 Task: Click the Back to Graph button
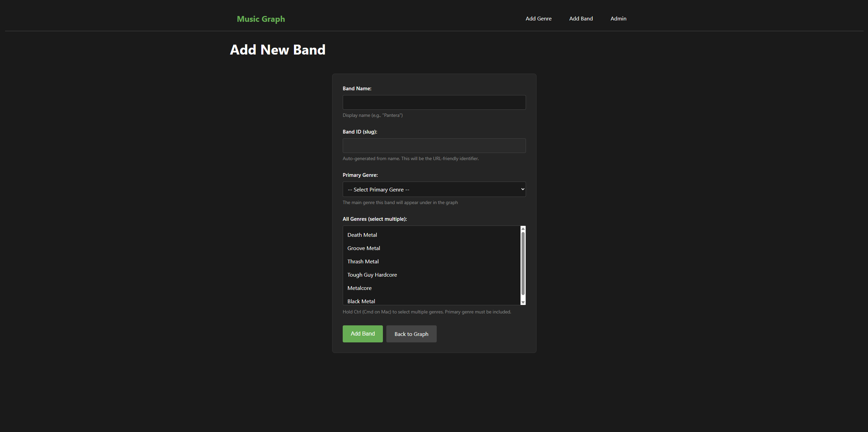click(x=411, y=334)
